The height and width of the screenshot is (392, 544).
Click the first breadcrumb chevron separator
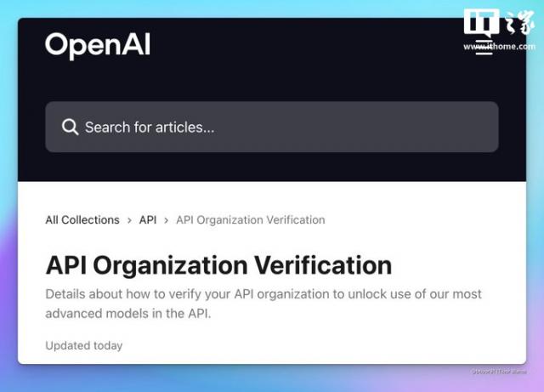tap(129, 220)
